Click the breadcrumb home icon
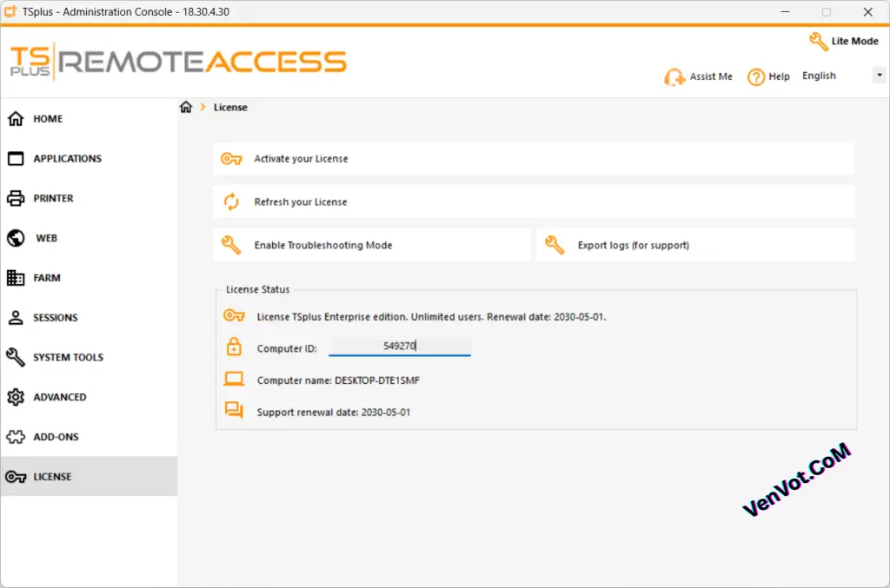The height and width of the screenshot is (588, 890). click(x=186, y=107)
